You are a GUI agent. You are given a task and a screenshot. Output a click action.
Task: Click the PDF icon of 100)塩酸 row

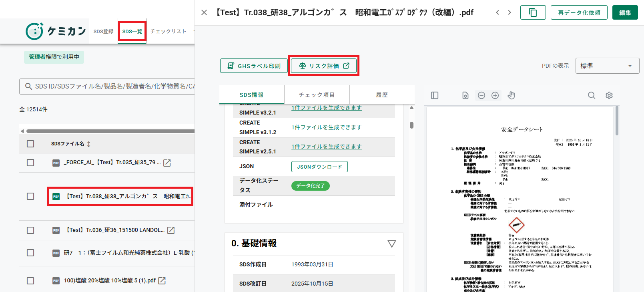click(x=56, y=281)
